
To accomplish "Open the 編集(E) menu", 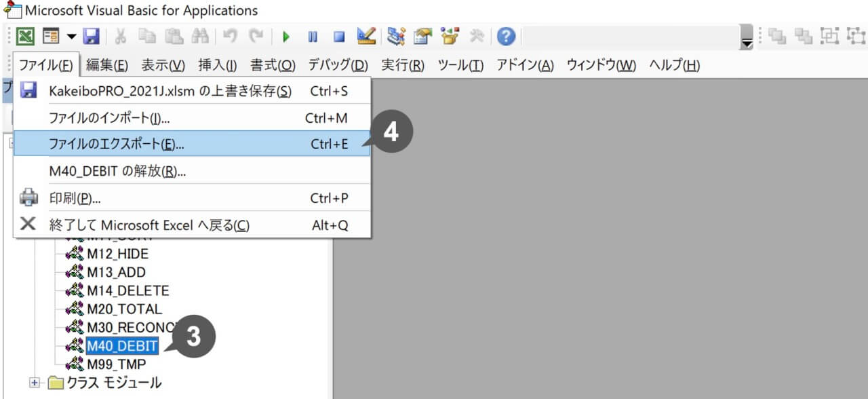I will [106, 65].
